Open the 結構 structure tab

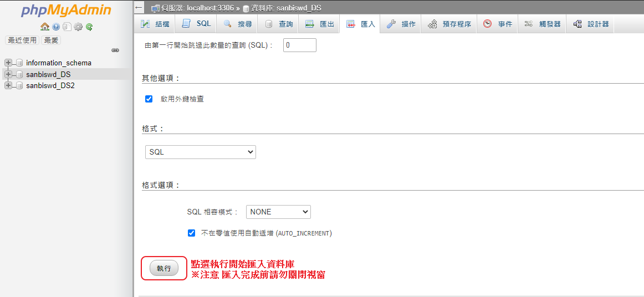[155, 24]
